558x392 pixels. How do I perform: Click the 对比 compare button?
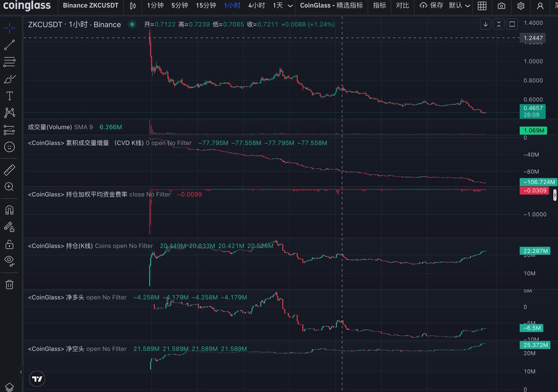click(402, 6)
